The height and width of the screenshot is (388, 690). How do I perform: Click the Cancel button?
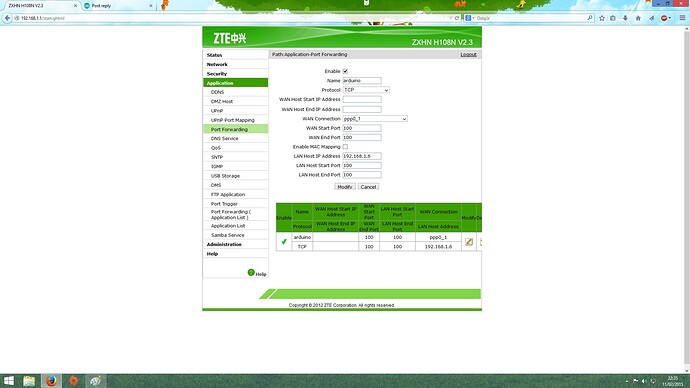(x=368, y=187)
